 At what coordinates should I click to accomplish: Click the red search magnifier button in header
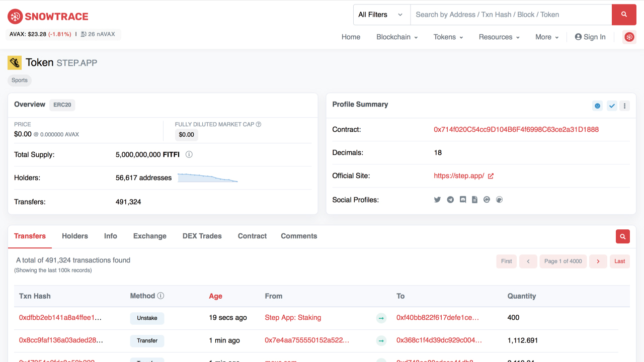[624, 15]
